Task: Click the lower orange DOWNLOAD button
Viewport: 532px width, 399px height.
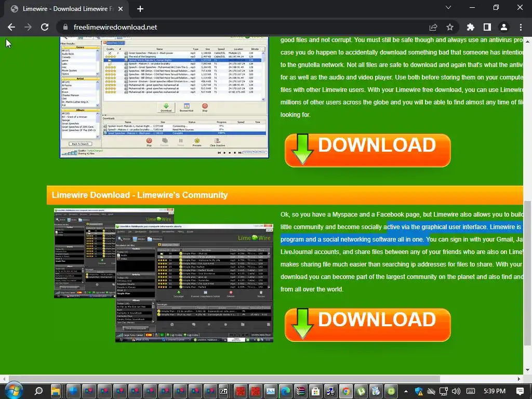Action: point(368,325)
